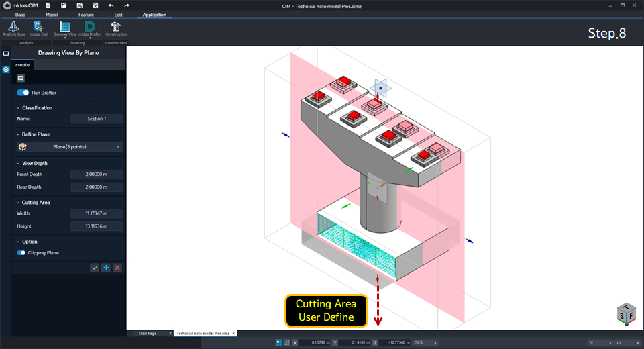Click the snap point icon in status bar
The image size is (644, 349).
click(278, 342)
